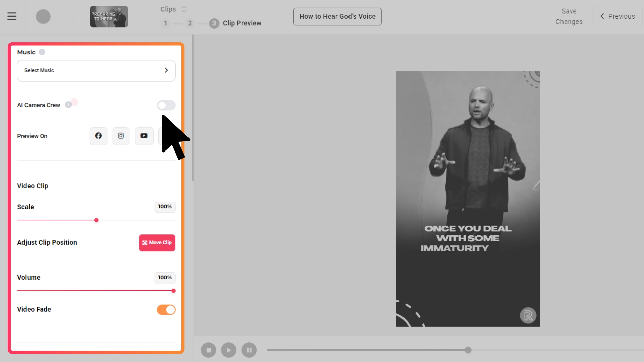Click the round profile avatar

coord(43,16)
